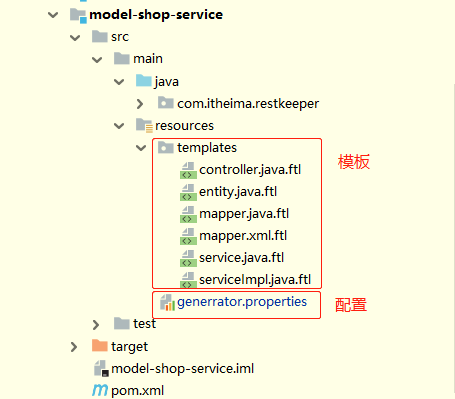Select the src folder label
The image size is (455, 399).
[120, 37]
